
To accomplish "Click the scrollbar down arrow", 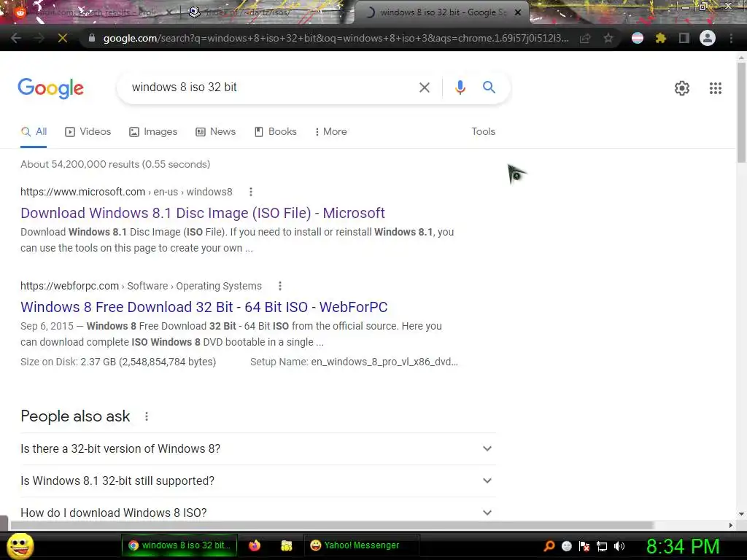I will [741, 514].
